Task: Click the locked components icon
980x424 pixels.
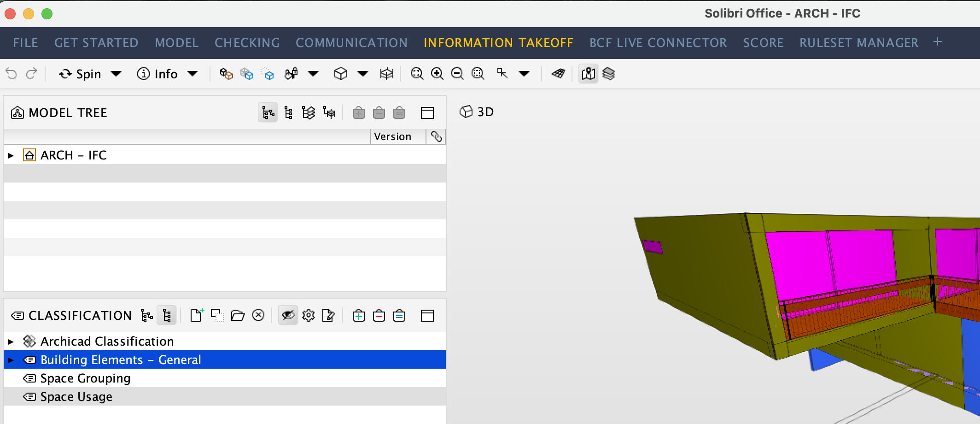Action: point(292,74)
